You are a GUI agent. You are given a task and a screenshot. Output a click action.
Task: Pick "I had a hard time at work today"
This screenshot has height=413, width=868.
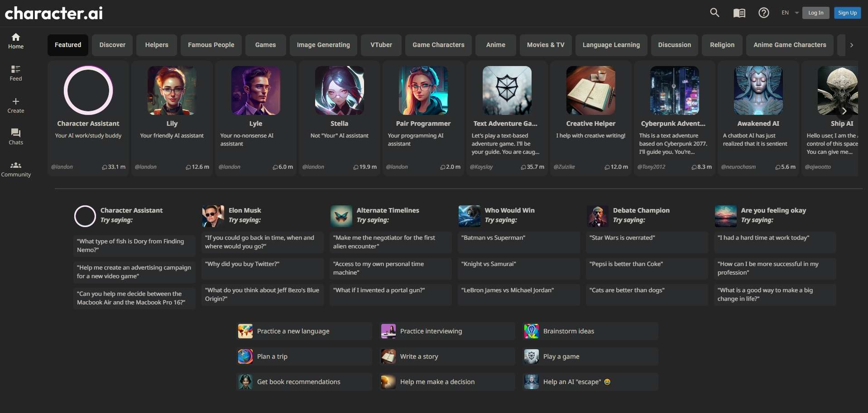pyautogui.click(x=775, y=242)
